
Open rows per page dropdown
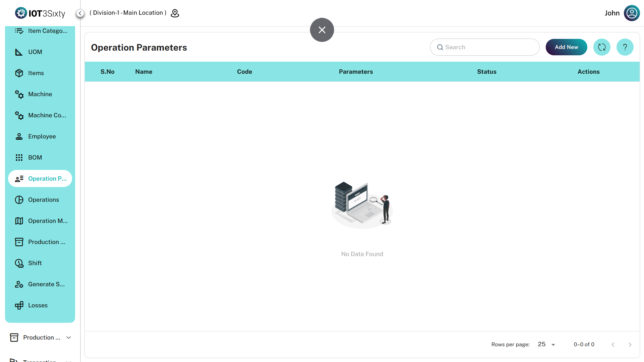click(x=546, y=344)
